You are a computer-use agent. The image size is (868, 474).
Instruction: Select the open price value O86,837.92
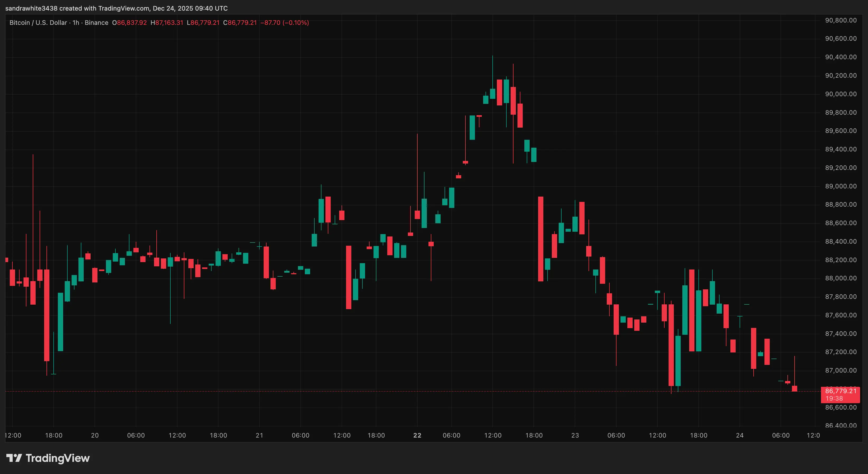[x=129, y=22]
